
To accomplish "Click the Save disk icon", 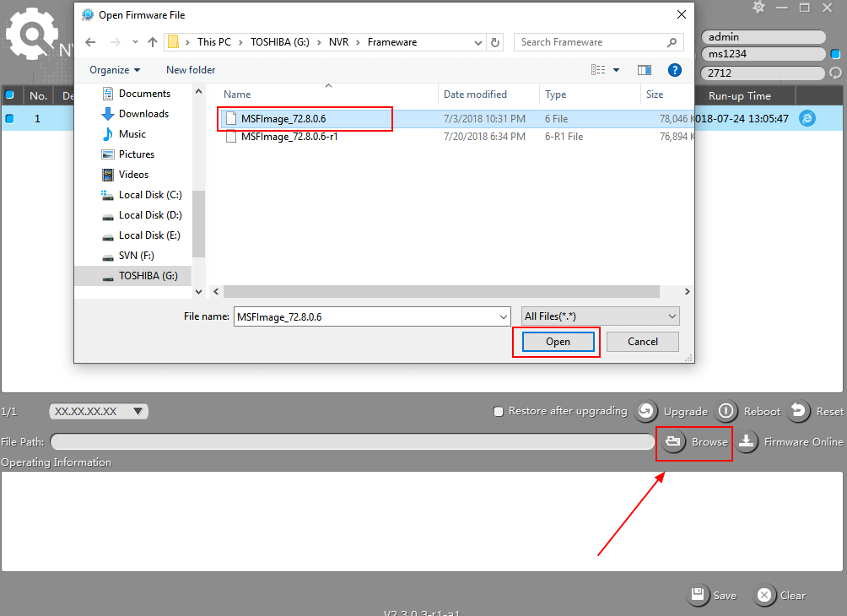I will [x=698, y=595].
